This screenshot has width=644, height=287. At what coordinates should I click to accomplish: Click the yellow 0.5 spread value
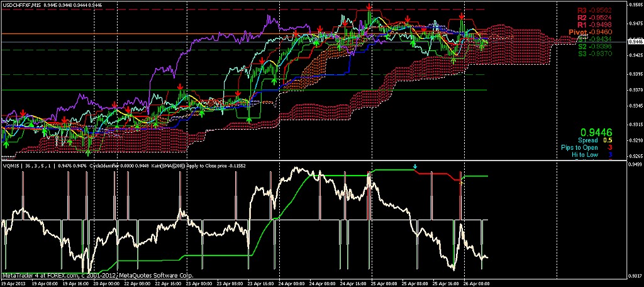(608, 140)
